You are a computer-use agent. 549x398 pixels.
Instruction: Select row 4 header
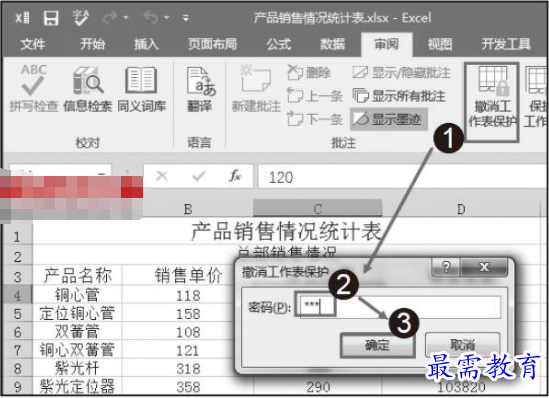click(18, 295)
